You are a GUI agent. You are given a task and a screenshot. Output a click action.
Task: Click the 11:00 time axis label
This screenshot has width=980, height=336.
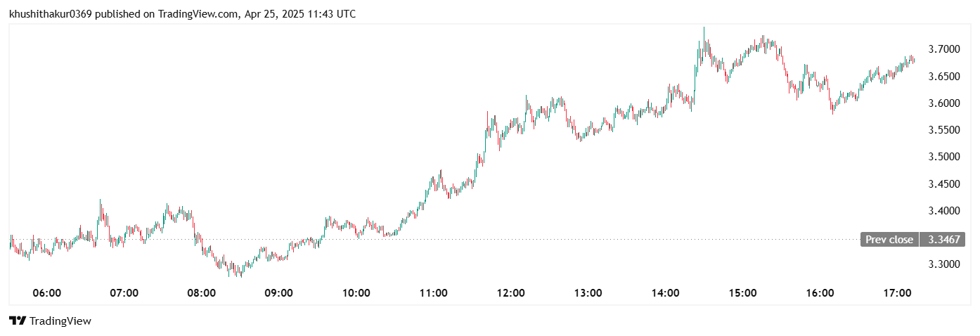(434, 293)
